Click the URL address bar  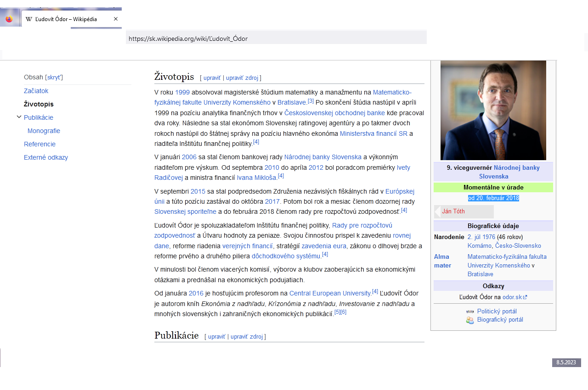(x=276, y=39)
